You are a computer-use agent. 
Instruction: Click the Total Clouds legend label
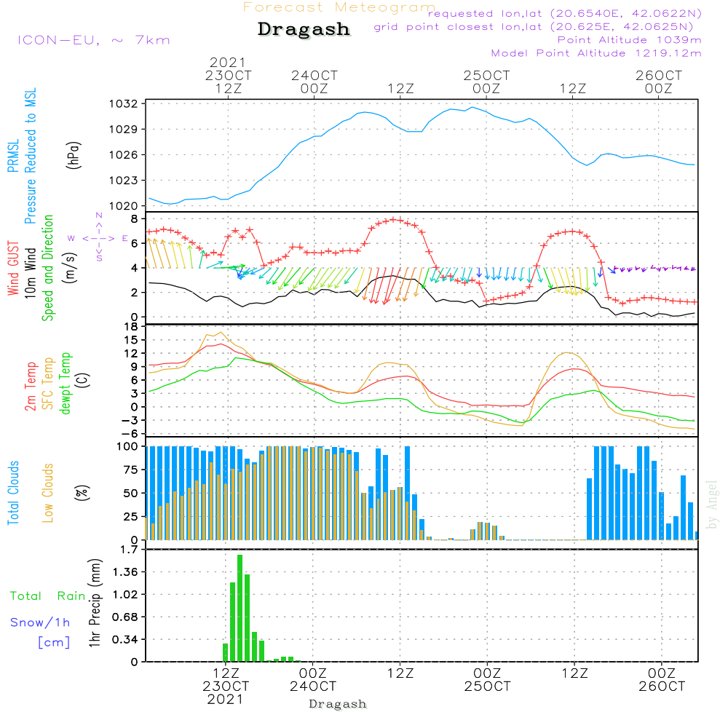pyautogui.click(x=13, y=493)
